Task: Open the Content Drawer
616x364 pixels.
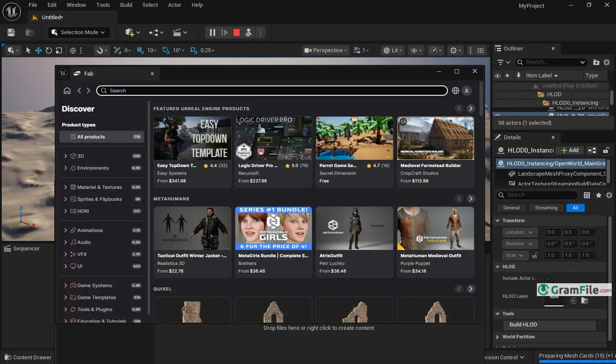Action: pos(28,358)
